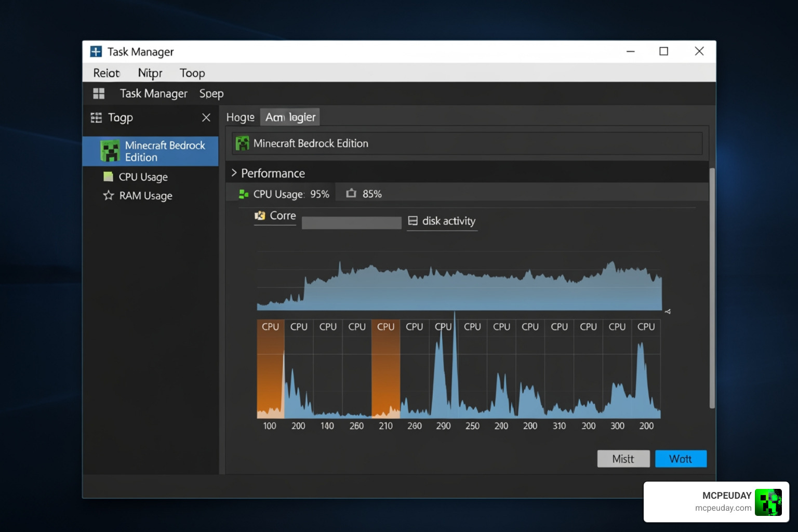The width and height of the screenshot is (798, 532).
Task: Click the four-square grid icon in toolbar
Action: (99, 94)
